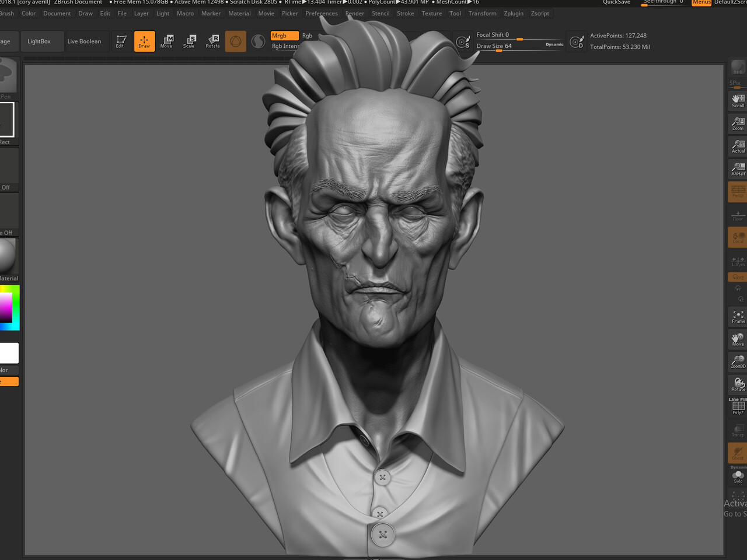The width and height of the screenshot is (747, 560).
Task: Switch to the Move gizmo tool
Action: pyautogui.click(x=167, y=41)
